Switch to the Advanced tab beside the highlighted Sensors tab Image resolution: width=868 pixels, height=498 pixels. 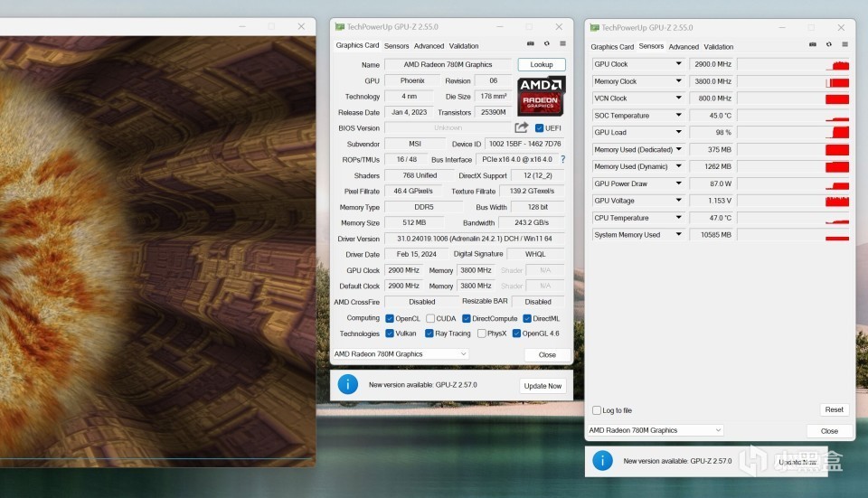pos(684,47)
